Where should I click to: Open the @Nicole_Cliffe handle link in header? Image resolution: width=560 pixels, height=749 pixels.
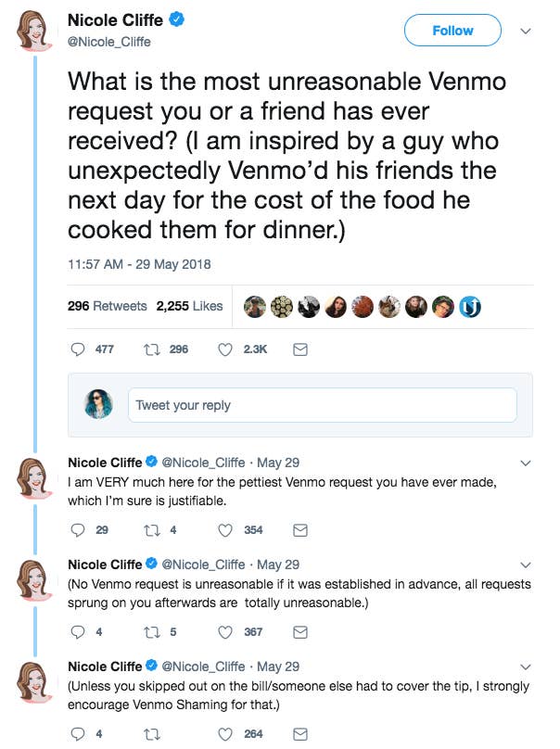click(108, 43)
